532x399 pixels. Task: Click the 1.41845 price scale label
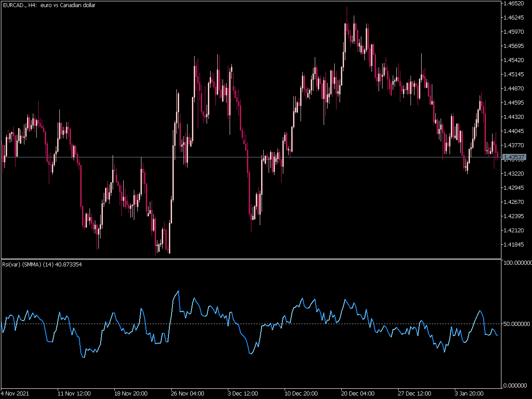pos(515,245)
